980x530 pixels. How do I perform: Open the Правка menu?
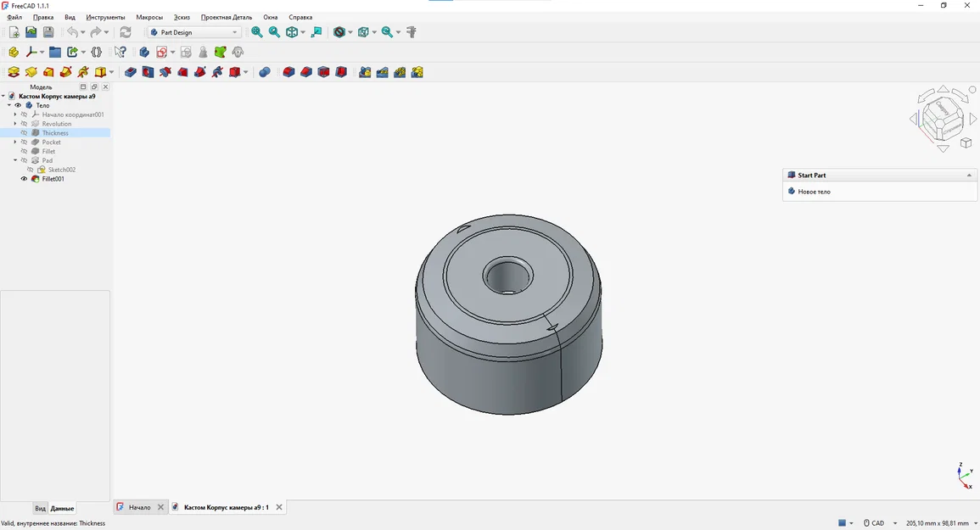coord(43,18)
